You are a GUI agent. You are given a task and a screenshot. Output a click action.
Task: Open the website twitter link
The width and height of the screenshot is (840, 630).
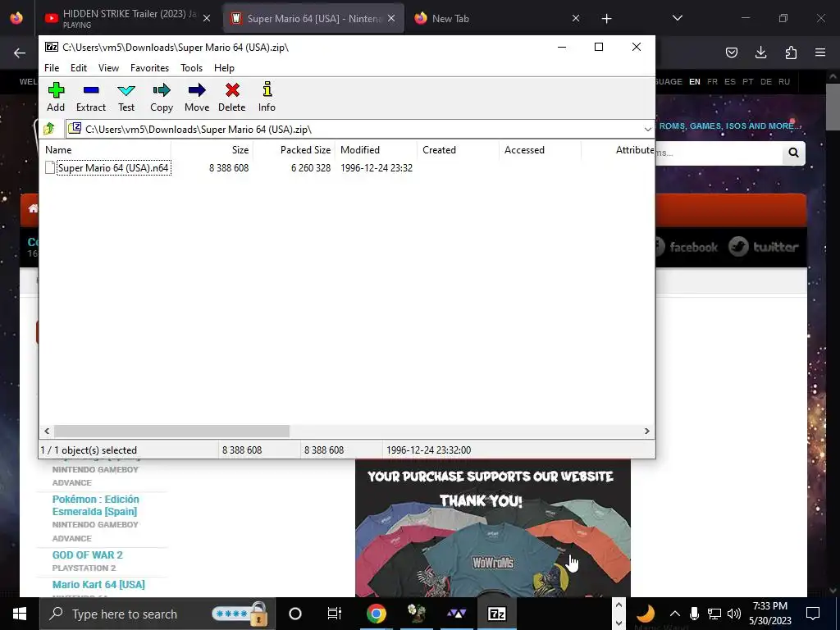[764, 247]
